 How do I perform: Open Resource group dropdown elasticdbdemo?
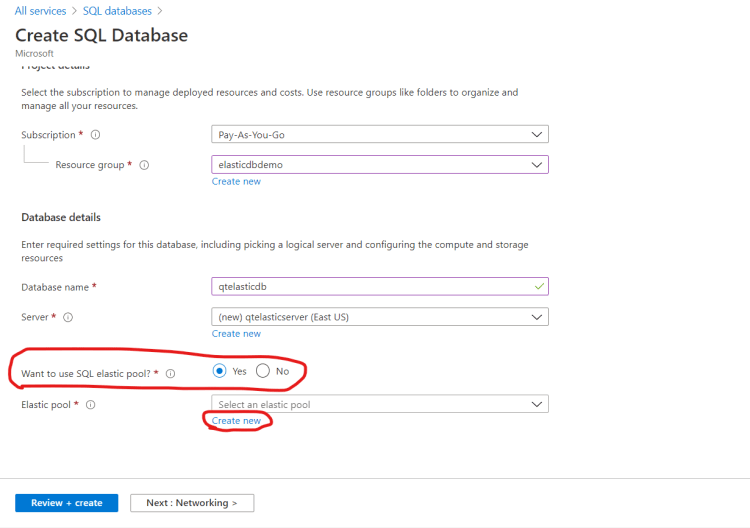(x=380, y=165)
